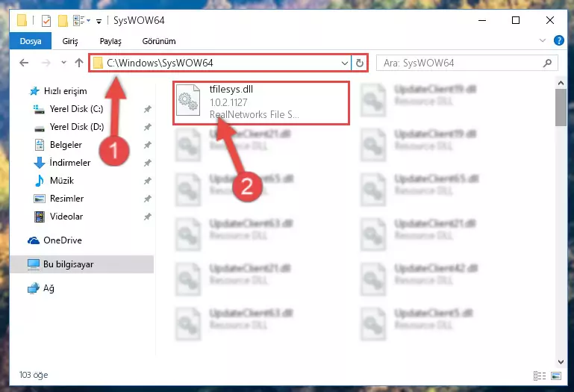Click the 103 öğe status text
The image size is (574, 392).
34,375
